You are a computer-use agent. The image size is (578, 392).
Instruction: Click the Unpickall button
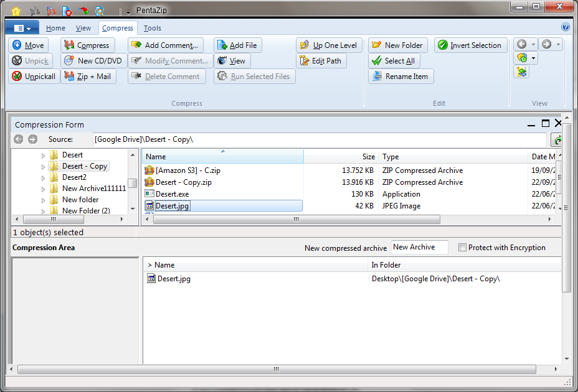pos(34,77)
